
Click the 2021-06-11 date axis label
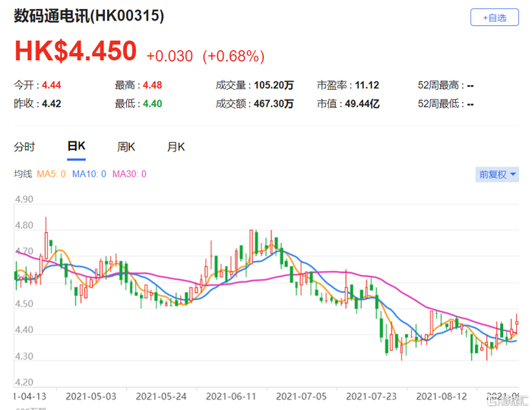coord(231,396)
